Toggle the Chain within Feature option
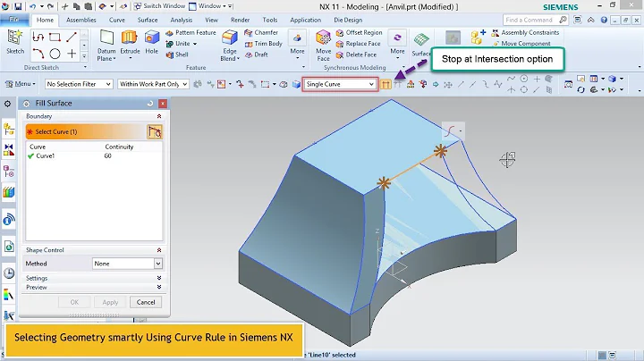The image size is (644, 361). [x=411, y=85]
